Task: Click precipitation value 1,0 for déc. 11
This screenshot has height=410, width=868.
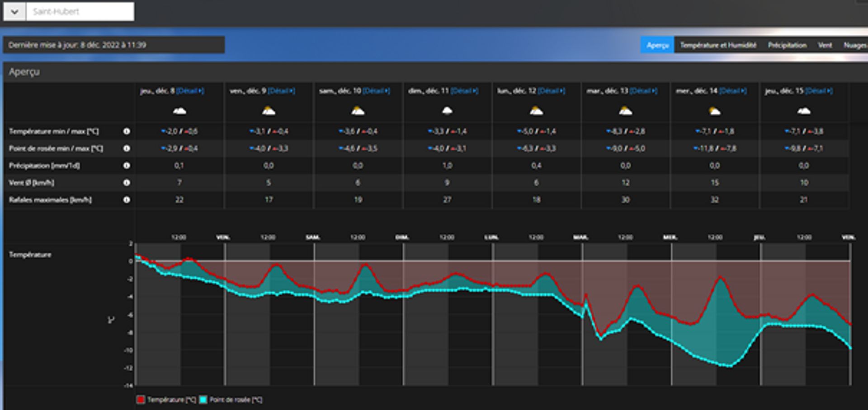Action: coord(447,166)
